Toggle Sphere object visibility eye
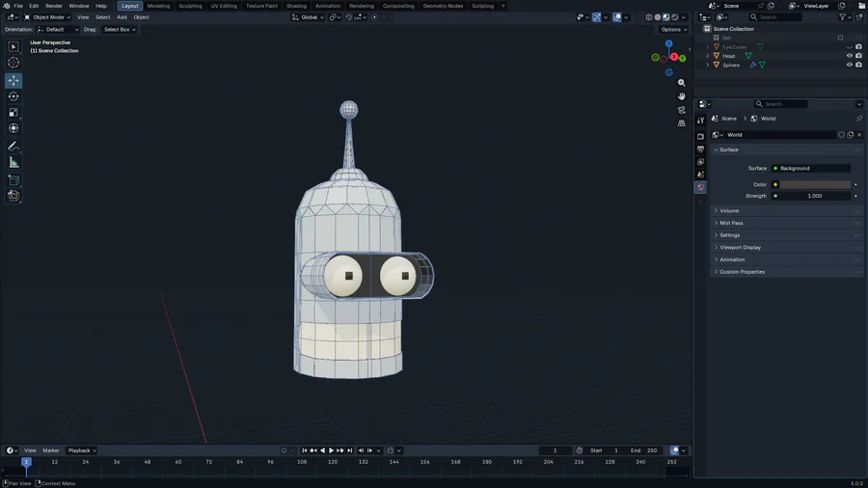 point(849,65)
